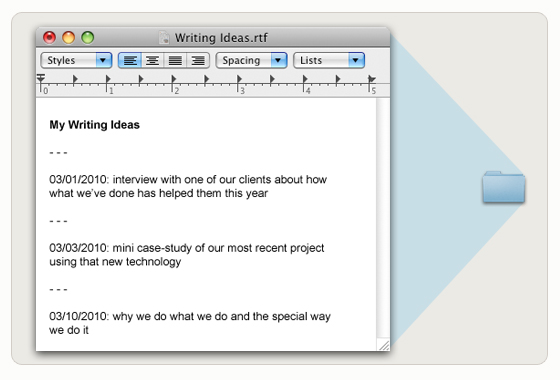Open the Lists dropdown
Viewport: 560px width, 380px height.
click(x=329, y=60)
